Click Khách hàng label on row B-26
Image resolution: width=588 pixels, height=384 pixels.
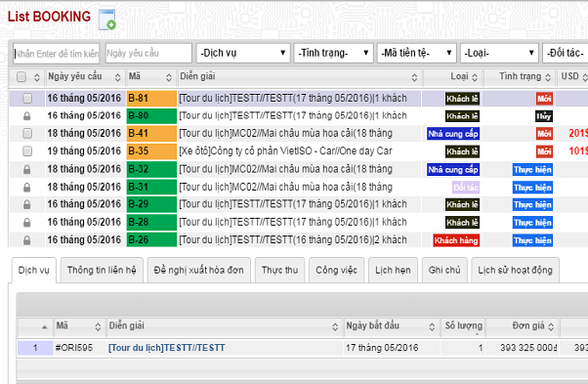click(456, 240)
